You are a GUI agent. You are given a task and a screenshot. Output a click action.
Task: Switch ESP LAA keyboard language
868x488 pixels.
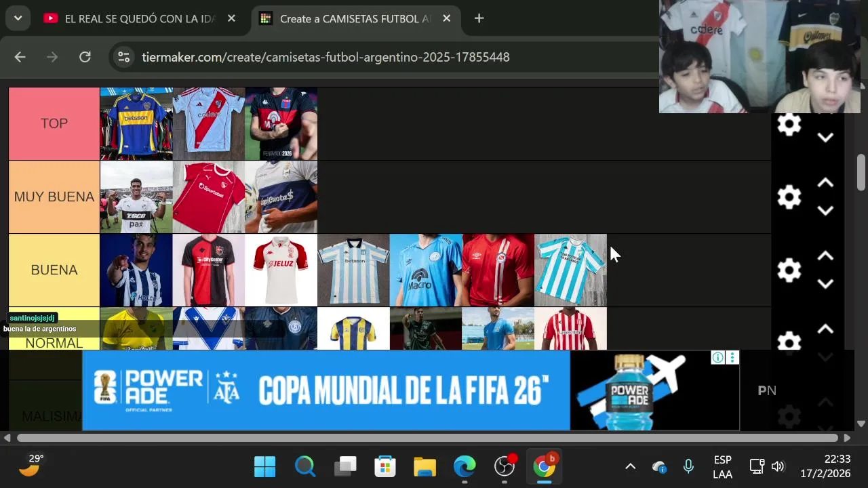tap(722, 466)
